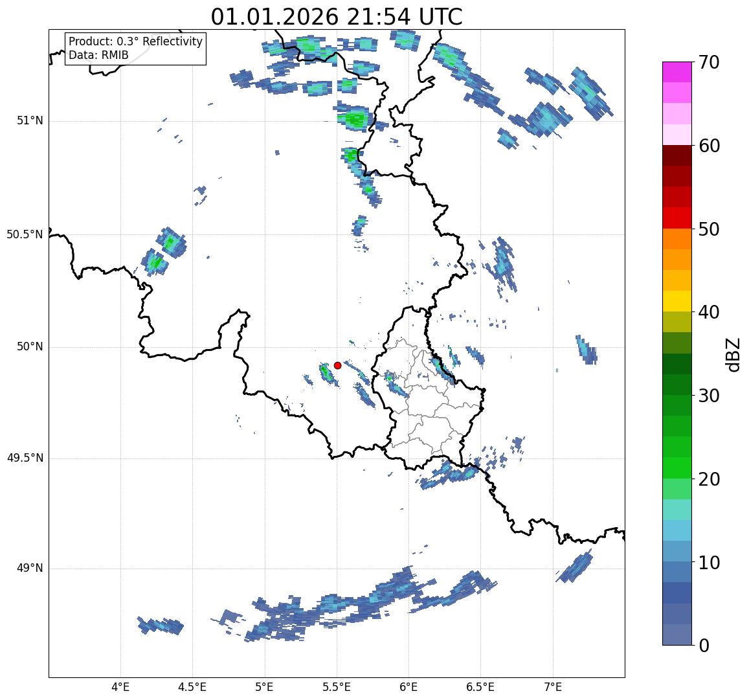Viewport: 749px width, 700px height.
Task: Click the small echo cell near 50°N 7.2°E
Action: click(x=587, y=350)
